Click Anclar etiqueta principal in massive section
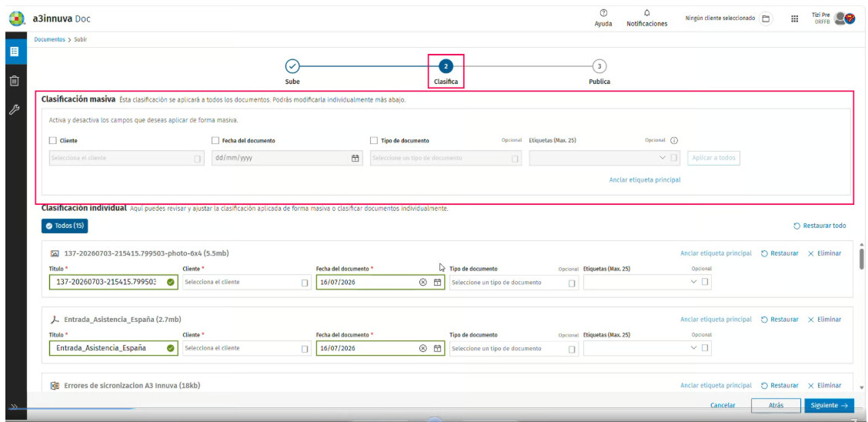The width and height of the screenshot is (868, 422). tap(644, 180)
